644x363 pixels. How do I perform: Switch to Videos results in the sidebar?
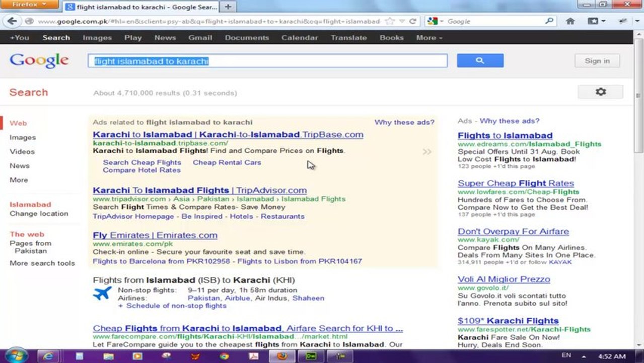pyautogui.click(x=22, y=152)
